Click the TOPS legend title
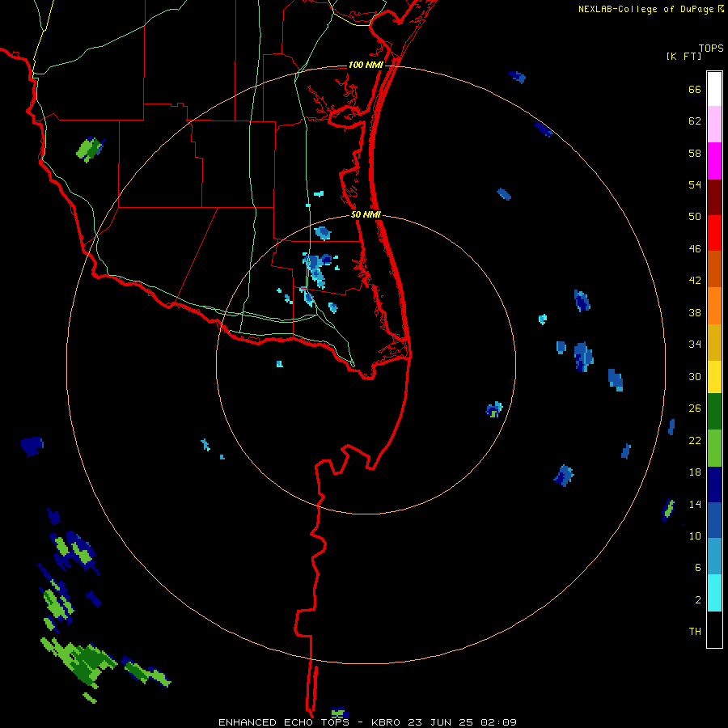 coord(711,48)
